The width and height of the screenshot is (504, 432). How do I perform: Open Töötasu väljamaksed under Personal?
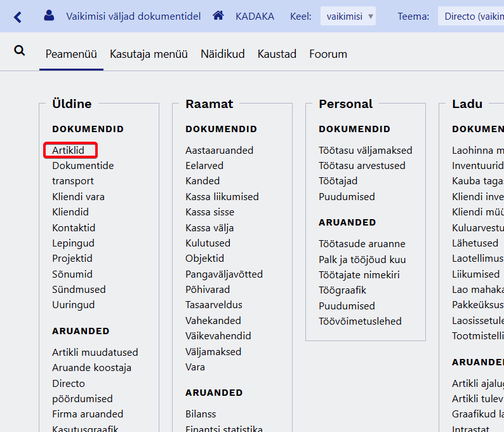(x=365, y=151)
